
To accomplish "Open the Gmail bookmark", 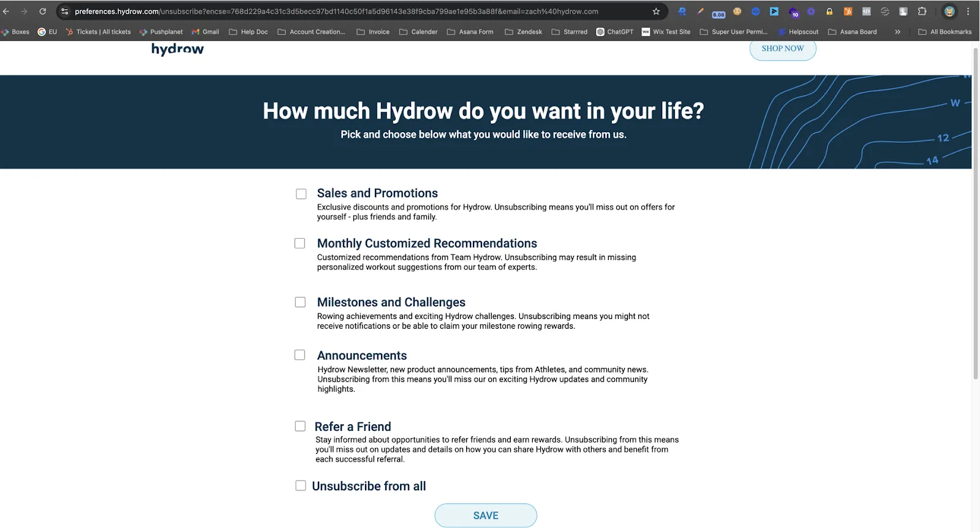I will [205, 32].
